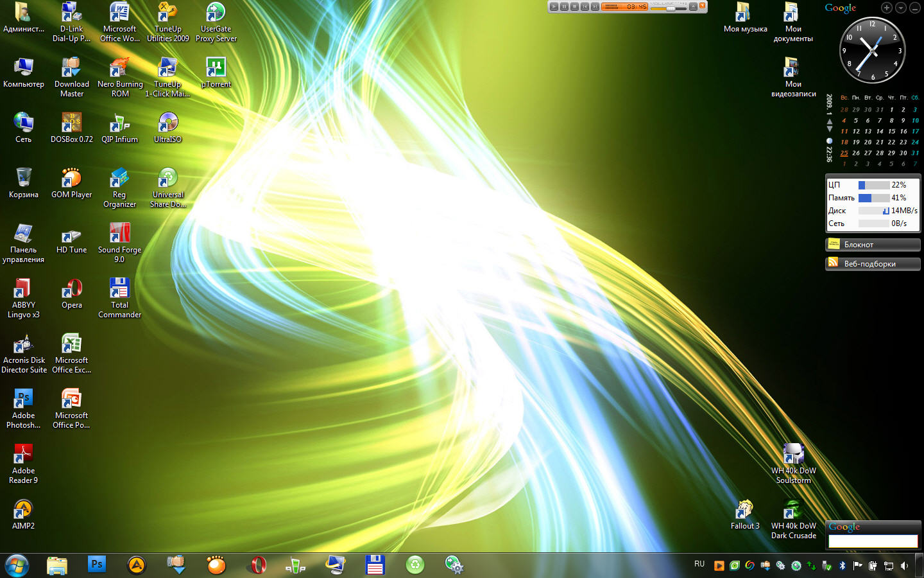Launch the Adobe Photoshop desktop icon
Screen dimensions: 924x578
pos(23,408)
